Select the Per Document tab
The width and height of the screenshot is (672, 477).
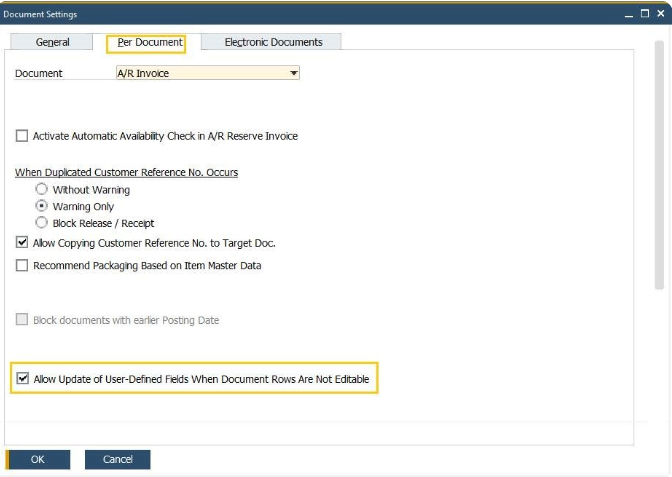point(150,42)
